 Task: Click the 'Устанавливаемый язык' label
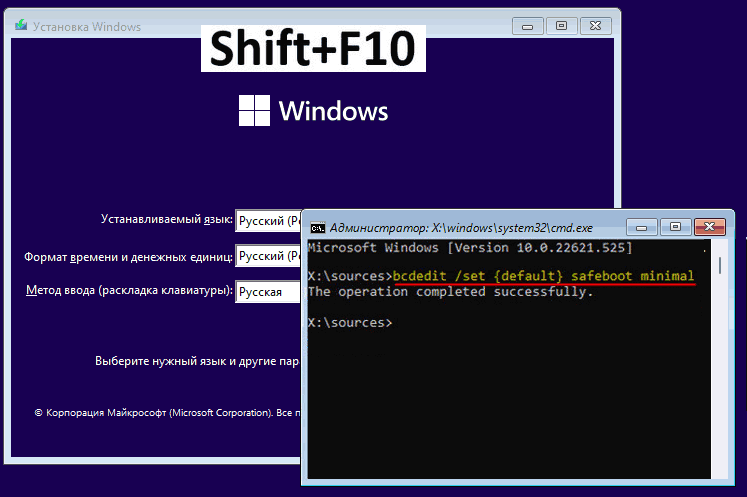coord(167,219)
